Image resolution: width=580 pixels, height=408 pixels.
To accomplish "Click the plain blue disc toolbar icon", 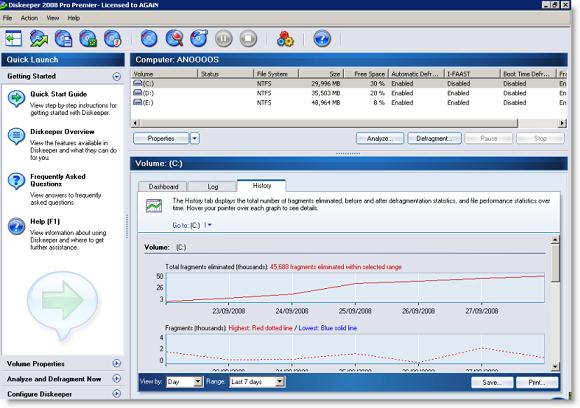I will coord(149,38).
